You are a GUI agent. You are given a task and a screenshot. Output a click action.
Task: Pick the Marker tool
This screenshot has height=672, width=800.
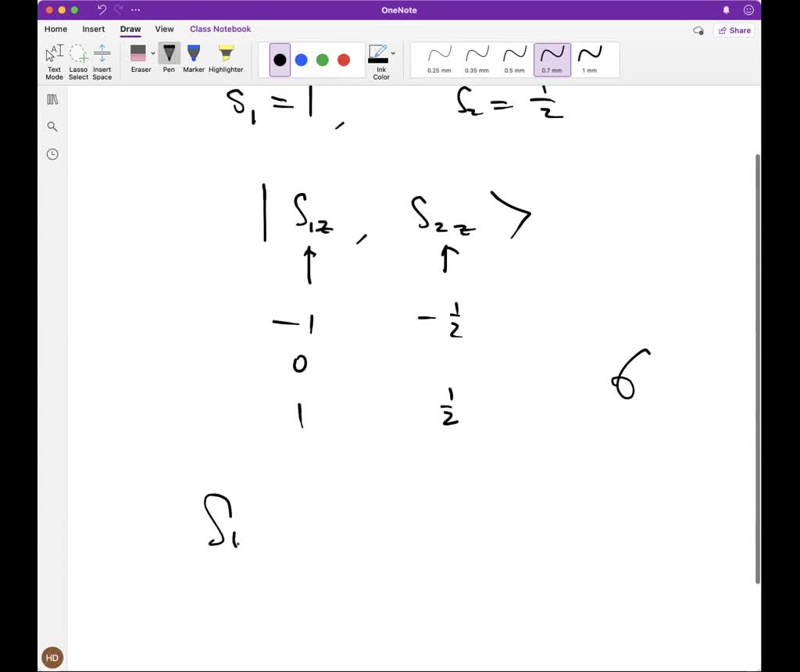(x=194, y=59)
